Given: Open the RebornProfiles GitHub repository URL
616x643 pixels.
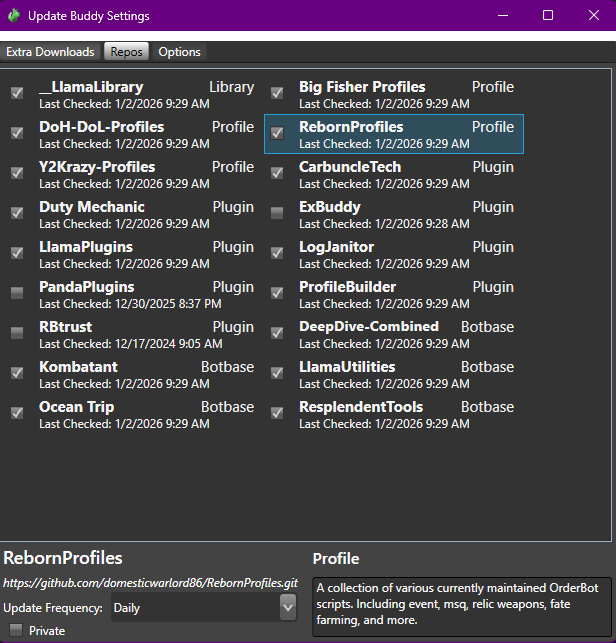Looking at the screenshot, I should pos(151,583).
